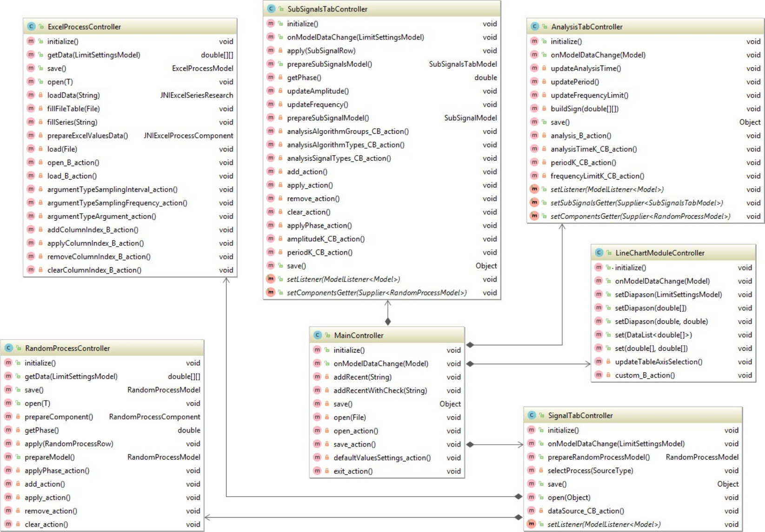
Task: Click the method icon beside getPhase() in SubSignalsTabController
Action: 271,78
